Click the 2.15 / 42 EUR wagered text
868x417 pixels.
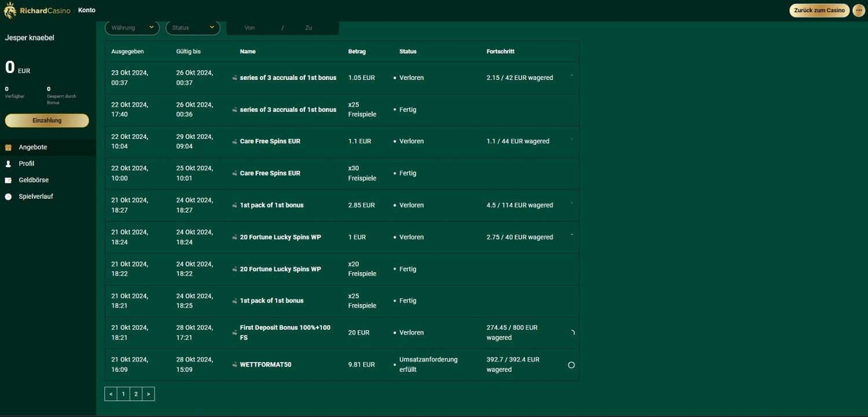(520, 78)
